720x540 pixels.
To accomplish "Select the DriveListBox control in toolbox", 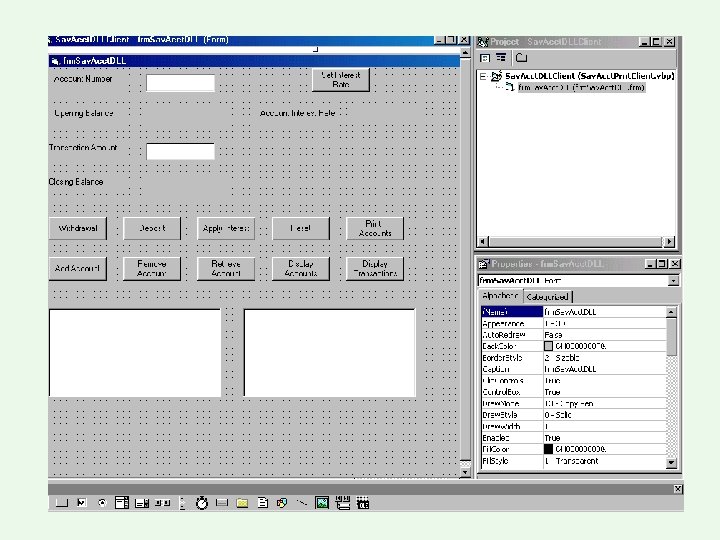I will (x=222, y=503).
